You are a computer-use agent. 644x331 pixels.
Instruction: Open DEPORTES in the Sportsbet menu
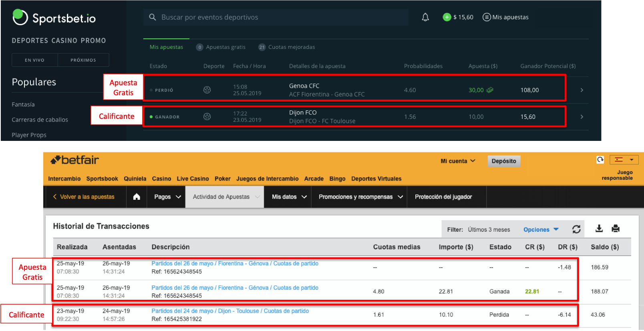coord(30,40)
